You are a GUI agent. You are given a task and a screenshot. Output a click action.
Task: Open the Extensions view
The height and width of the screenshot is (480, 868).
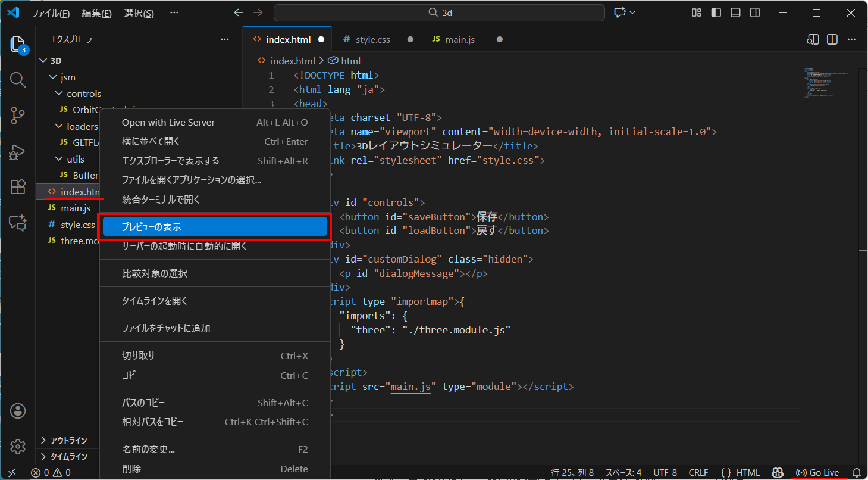17,187
